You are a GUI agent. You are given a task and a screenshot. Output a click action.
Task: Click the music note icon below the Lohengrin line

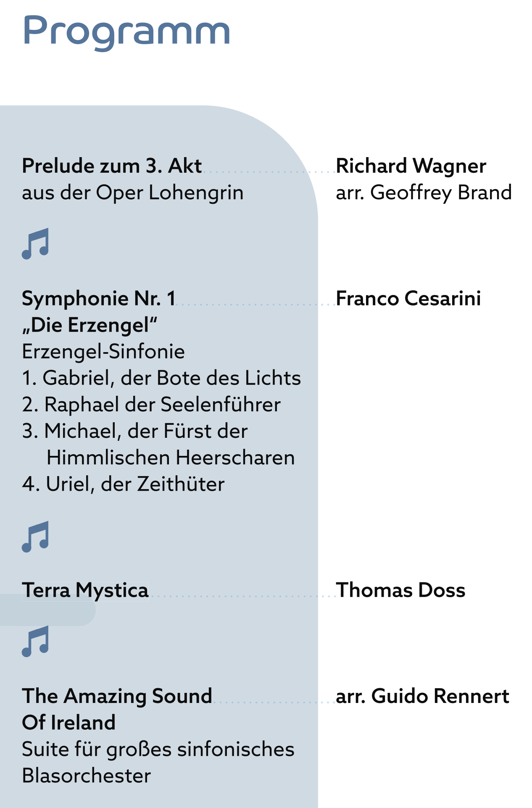pos(35,244)
